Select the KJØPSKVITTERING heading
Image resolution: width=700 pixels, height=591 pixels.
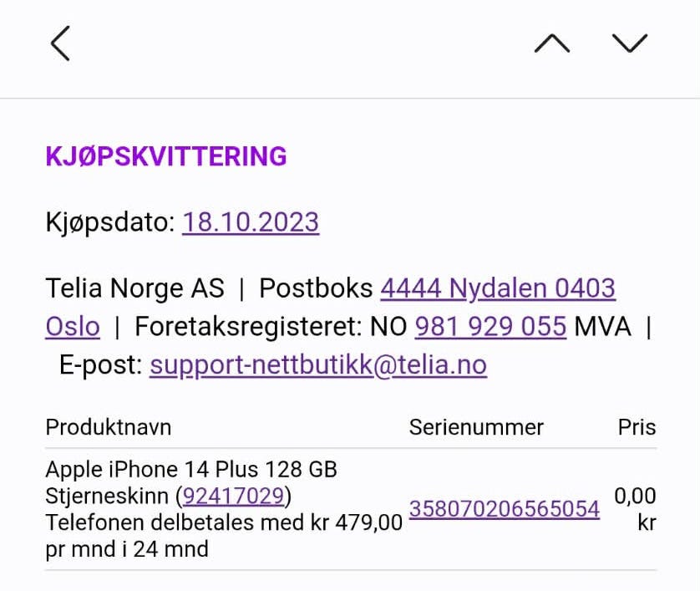(x=166, y=156)
